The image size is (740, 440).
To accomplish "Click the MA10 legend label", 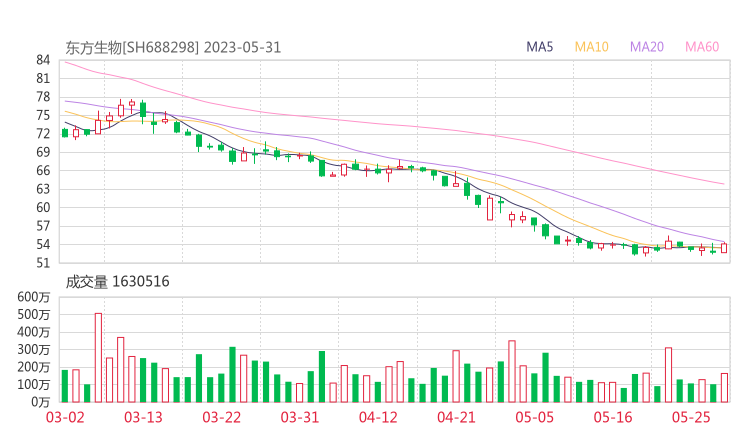I will 591,47.
